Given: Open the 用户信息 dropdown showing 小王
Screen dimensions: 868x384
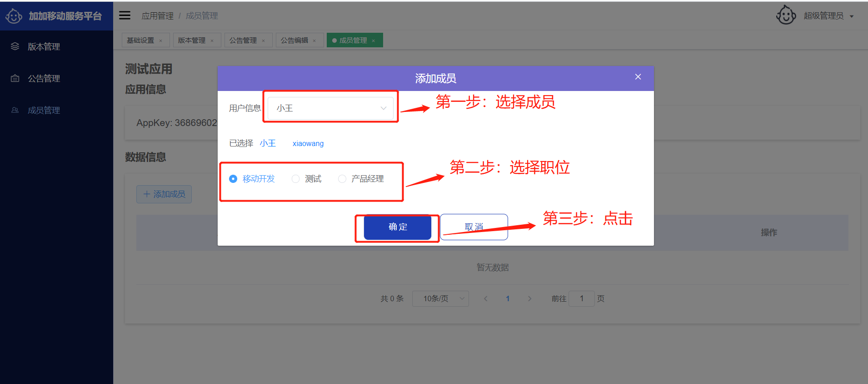Looking at the screenshot, I should tap(330, 108).
